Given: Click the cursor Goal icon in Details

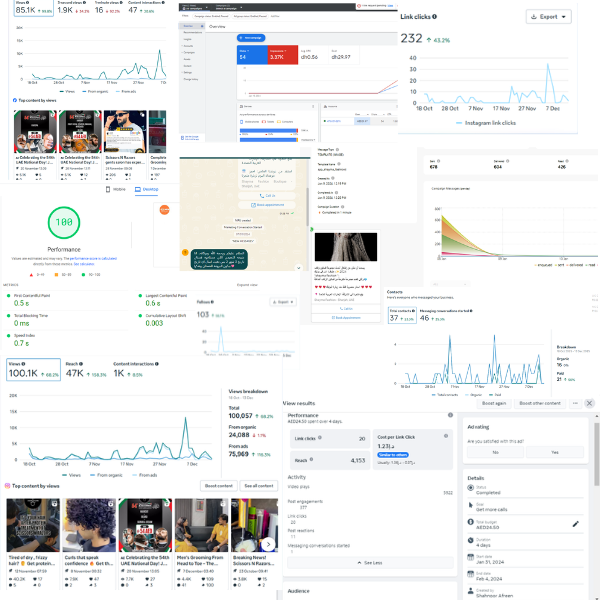Looking at the screenshot, I should (471, 505).
